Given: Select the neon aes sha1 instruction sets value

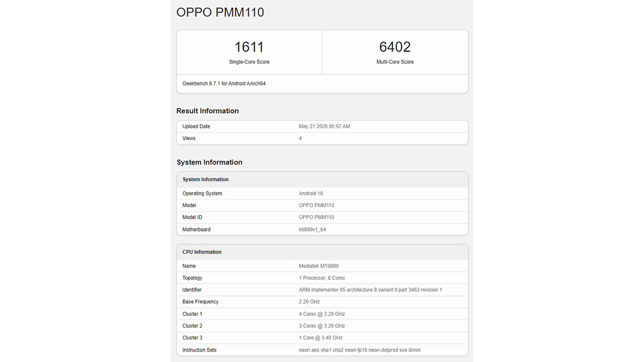Looking at the screenshot, I should tap(360, 350).
